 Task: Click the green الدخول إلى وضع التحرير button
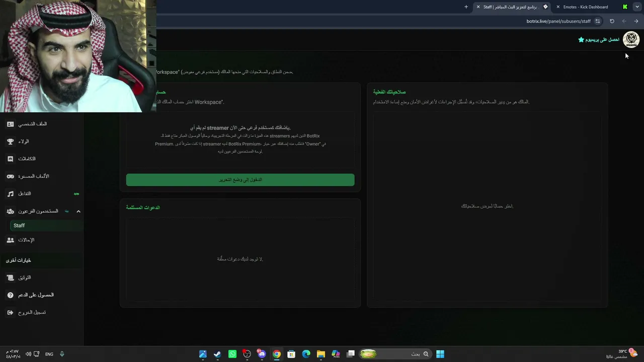coord(240,180)
